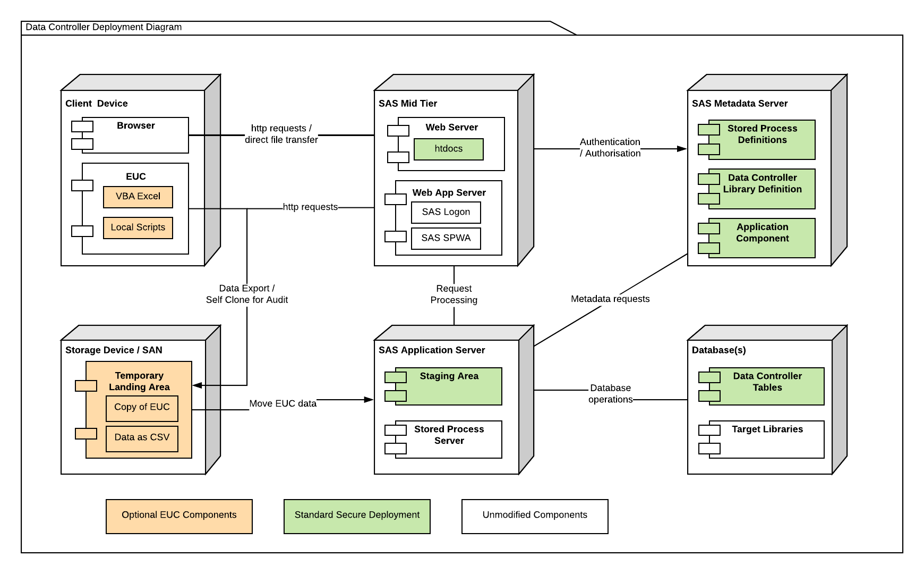Image resolution: width=924 pixels, height=574 pixels.
Task: Click the Browser component box
Action: (135, 136)
